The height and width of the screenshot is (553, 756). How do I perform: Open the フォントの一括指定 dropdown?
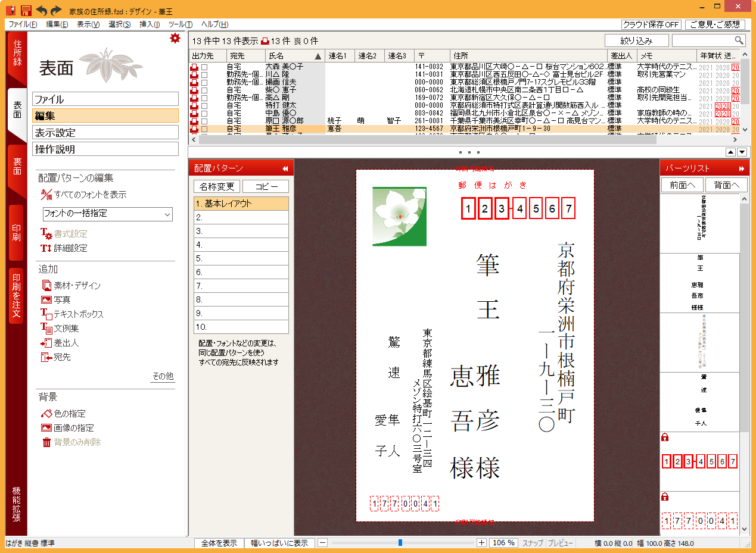tap(108, 214)
